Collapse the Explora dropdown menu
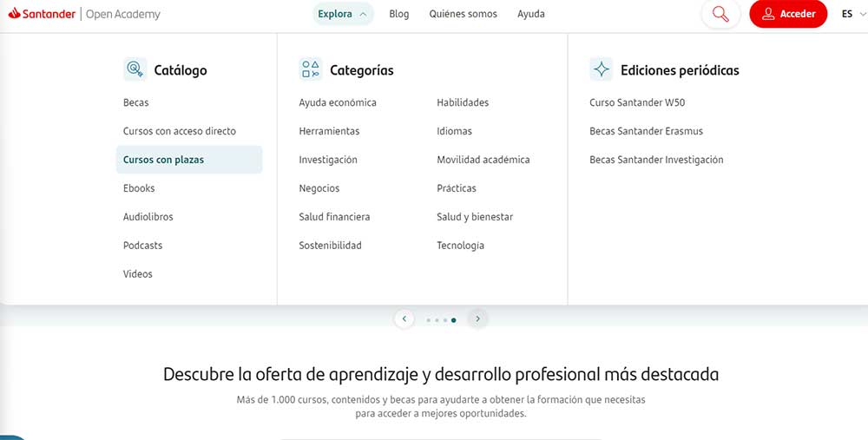The width and height of the screenshot is (868, 440). click(343, 14)
